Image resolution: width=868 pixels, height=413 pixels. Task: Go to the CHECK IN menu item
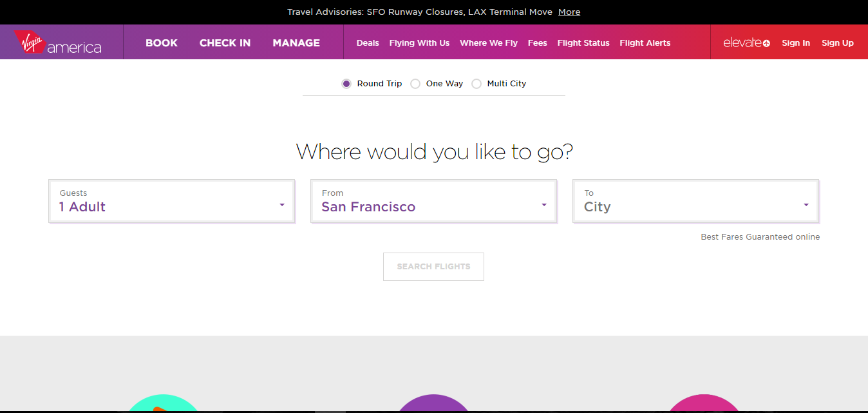click(x=225, y=43)
